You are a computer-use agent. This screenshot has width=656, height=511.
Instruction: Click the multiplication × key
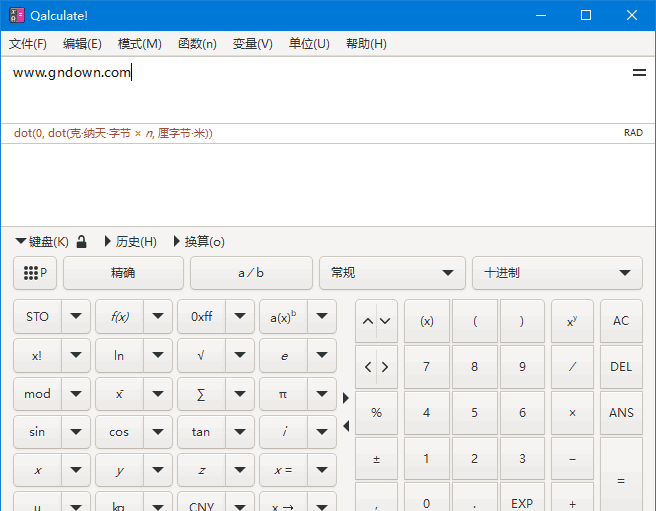point(572,413)
